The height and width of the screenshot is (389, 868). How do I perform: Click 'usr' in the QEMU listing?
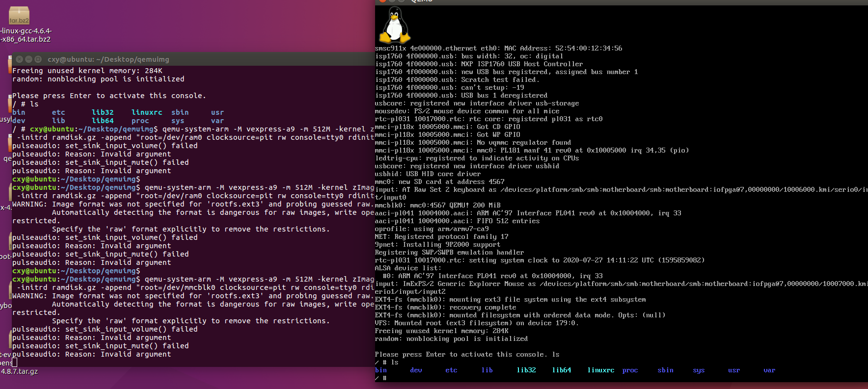click(x=734, y=370)
